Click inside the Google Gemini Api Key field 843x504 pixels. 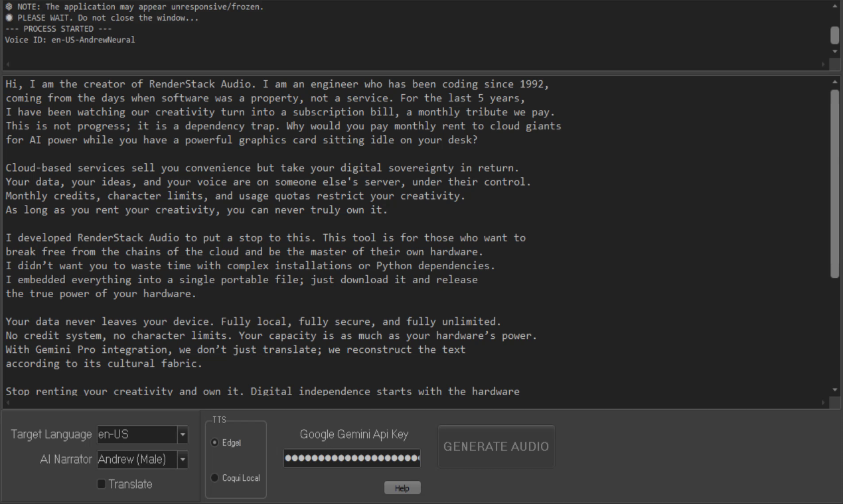[x=352, y=458]
